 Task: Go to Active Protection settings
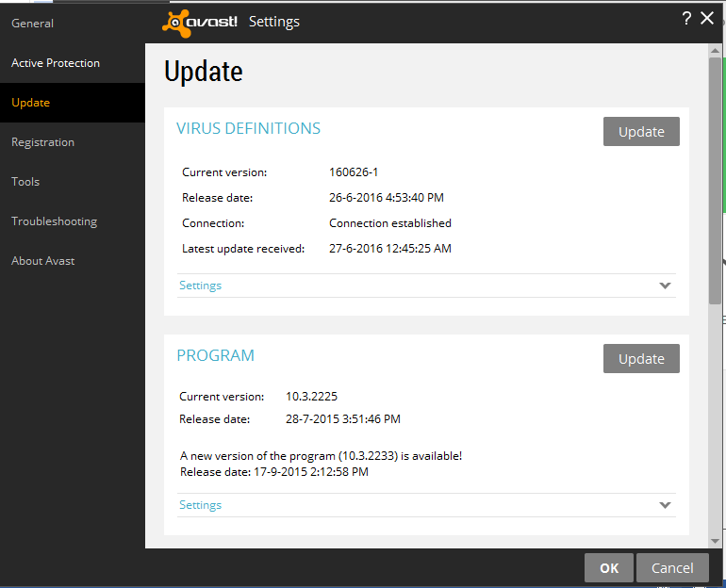(x=56, y=63)
